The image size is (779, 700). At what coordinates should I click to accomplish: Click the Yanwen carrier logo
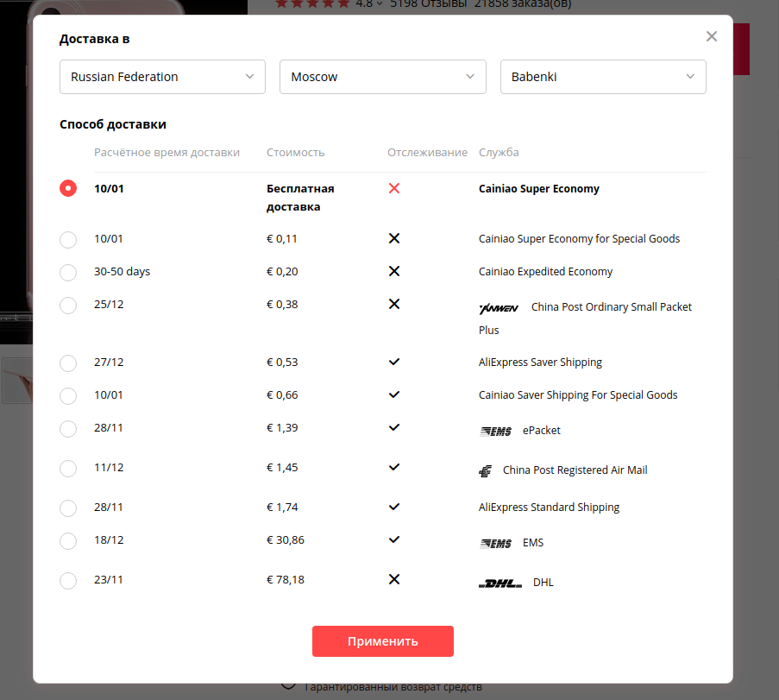(499, 308)
